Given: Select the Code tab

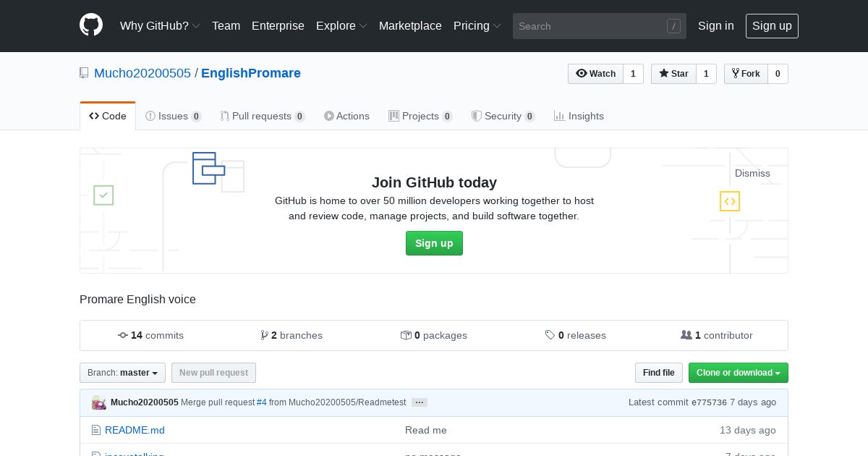Looking at the screenshot, I should [108, 116].
